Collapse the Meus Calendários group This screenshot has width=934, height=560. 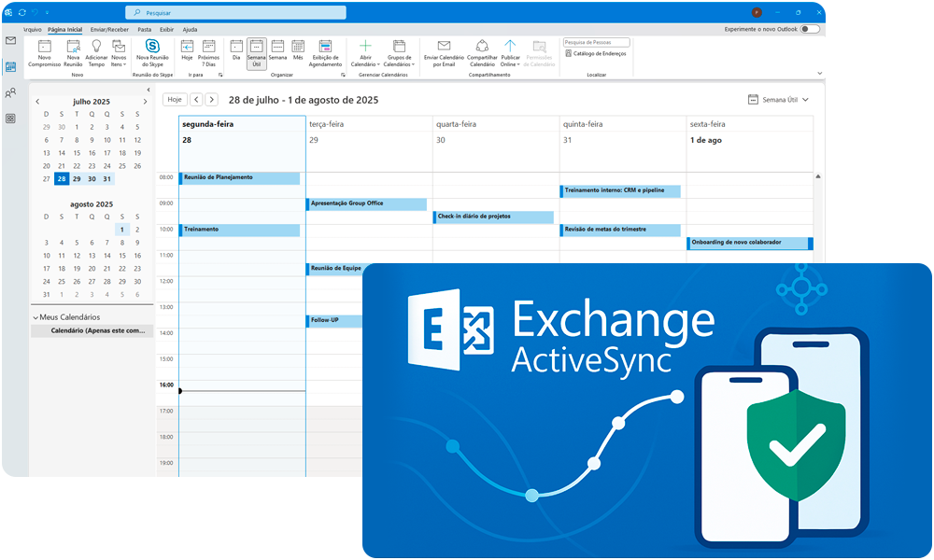pos(36,317)
